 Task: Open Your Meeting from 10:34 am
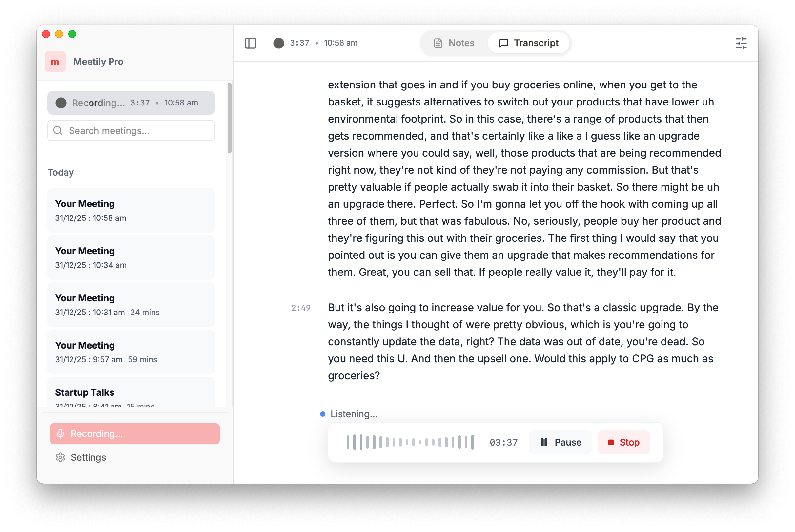pos(131,257)
